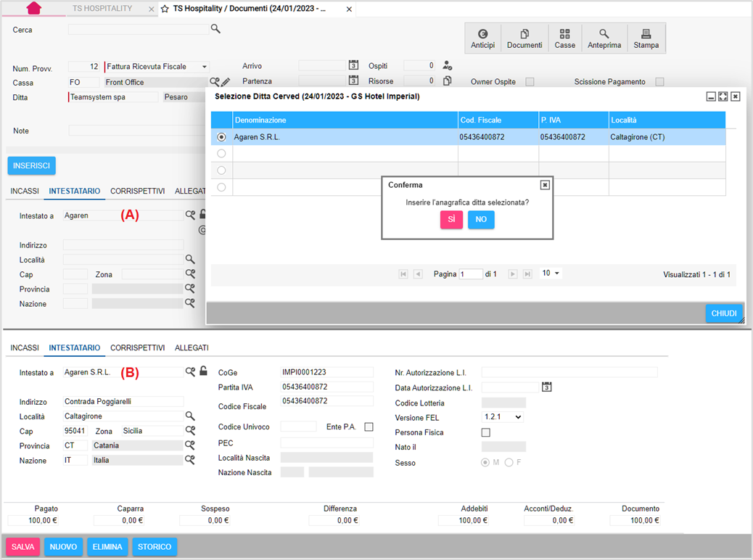
Task: Click the Pagina number input field
Action: click(x=471, y=273)
